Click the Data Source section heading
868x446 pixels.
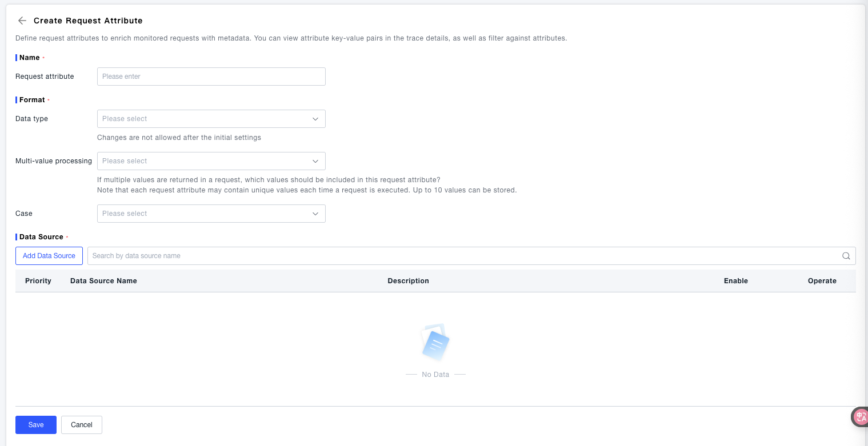(41, 237)
